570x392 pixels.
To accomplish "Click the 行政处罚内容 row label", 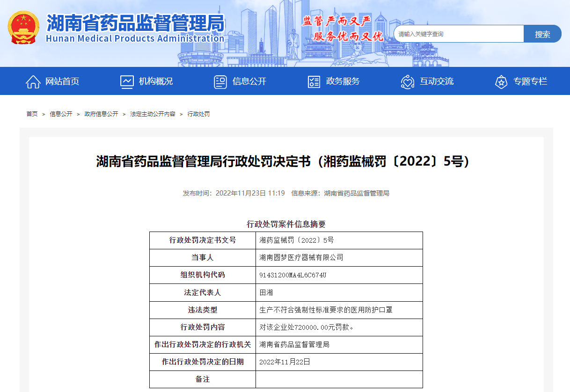I will click(203, 327).
